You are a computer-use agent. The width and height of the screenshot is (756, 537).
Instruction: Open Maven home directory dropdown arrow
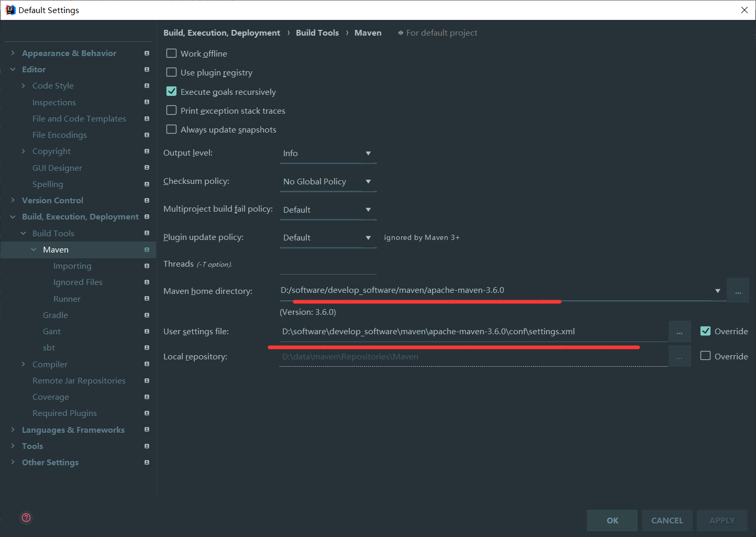click(x=717, y=291)
